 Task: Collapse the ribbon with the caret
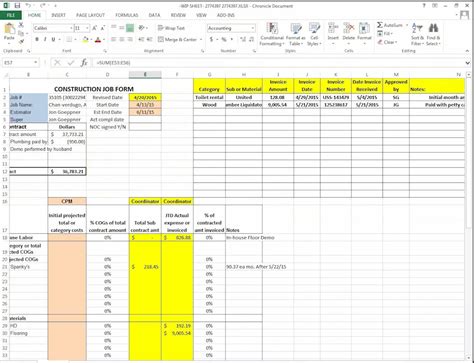pyautogui.click(x=467, y=51)
